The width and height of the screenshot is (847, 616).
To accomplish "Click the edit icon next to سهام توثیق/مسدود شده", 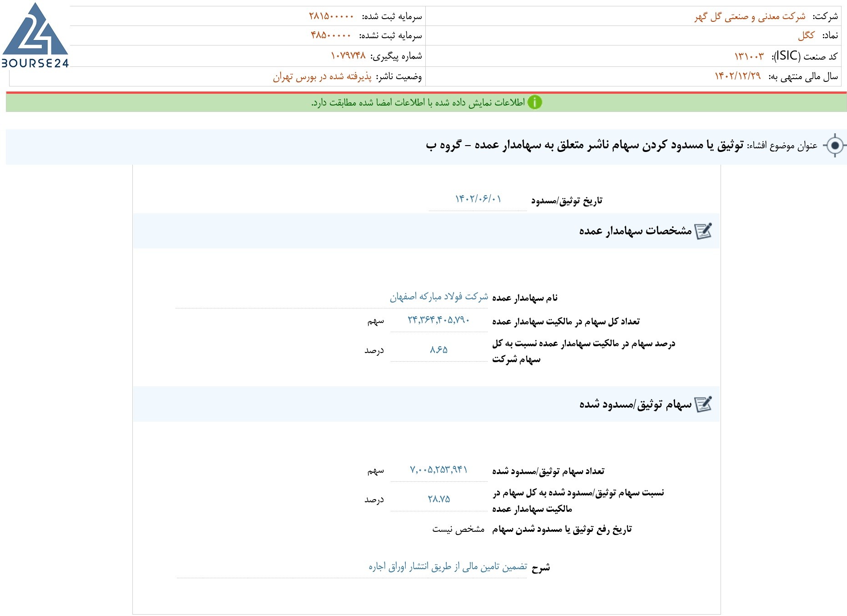I will pos(703,404).
